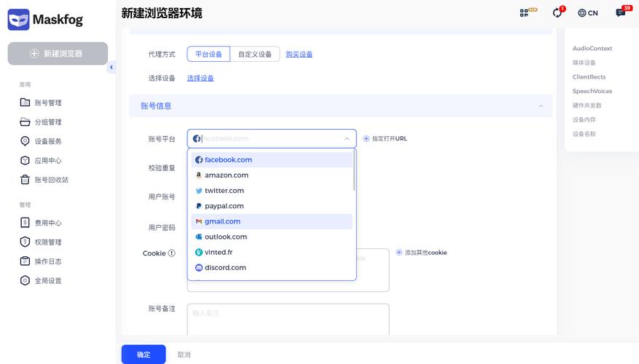Select the 自定义设备 proxy option
The image size is (639, 364).
tap(255, 54)
